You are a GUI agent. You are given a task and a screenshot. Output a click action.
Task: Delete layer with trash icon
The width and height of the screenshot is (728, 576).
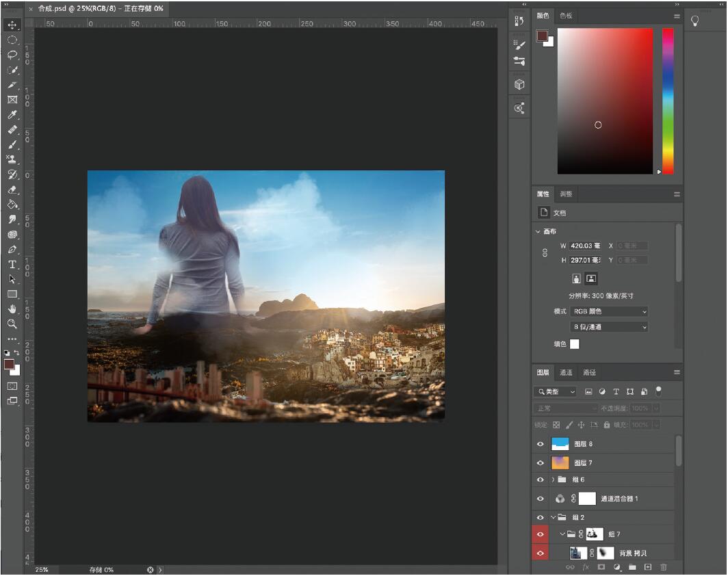point(663,567)
